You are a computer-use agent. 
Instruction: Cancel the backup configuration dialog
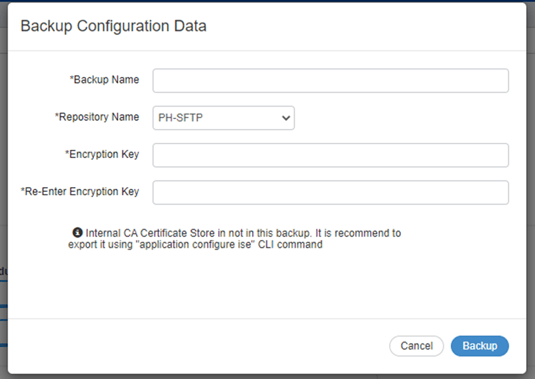pyautogui.click(x=416, y=346)
